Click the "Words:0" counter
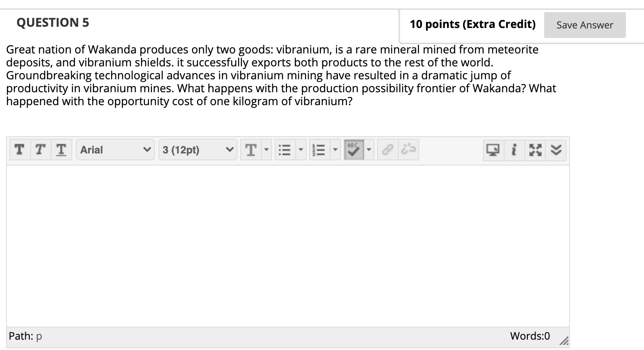This screenshot has height=350, width=644. (530, 336)
